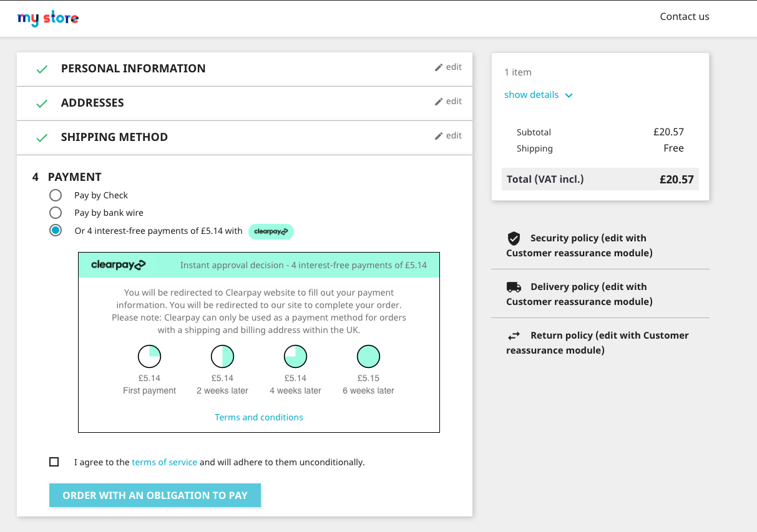Select the Clearpay interest-free payments radio

56,231
